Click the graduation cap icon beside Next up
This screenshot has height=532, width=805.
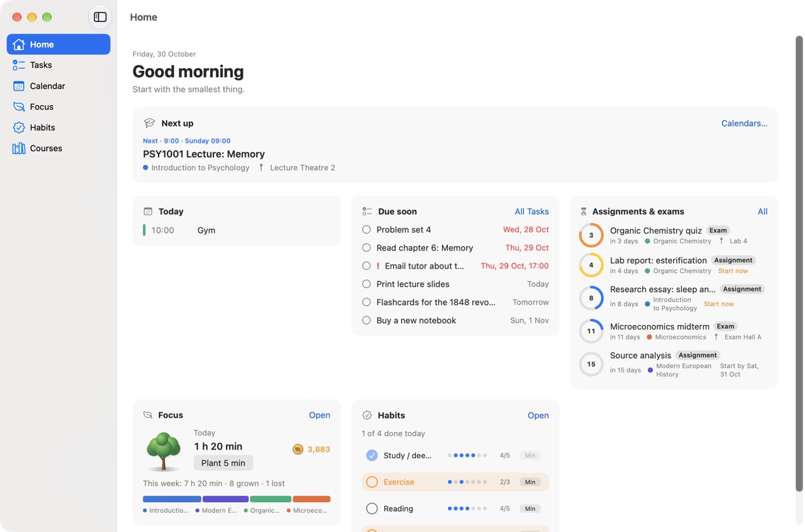click(x=149, y=123)
